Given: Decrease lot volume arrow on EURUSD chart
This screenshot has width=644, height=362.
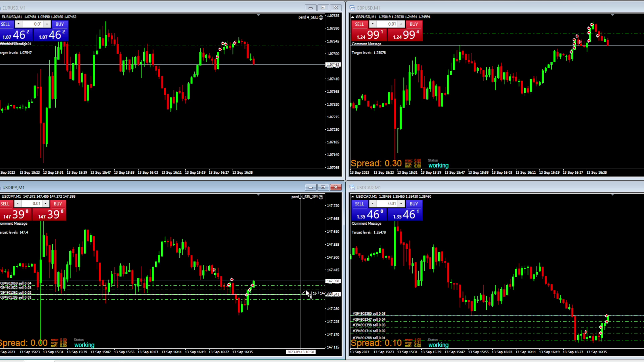Looking at the screenshot, I should tap(18, 24).
